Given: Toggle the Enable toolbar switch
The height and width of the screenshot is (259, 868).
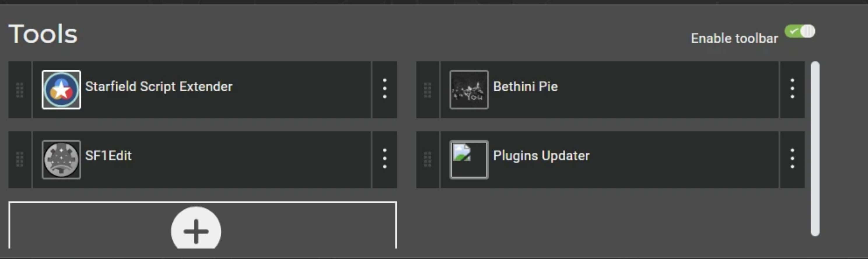Looking at the screenshot, I should point(799,32).
